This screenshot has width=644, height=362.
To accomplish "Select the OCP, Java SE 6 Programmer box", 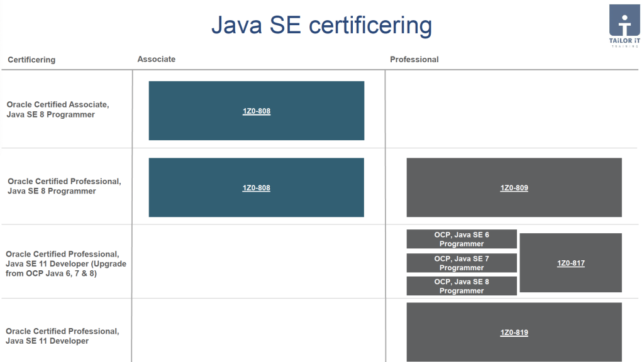I will [x=462, y=239].
